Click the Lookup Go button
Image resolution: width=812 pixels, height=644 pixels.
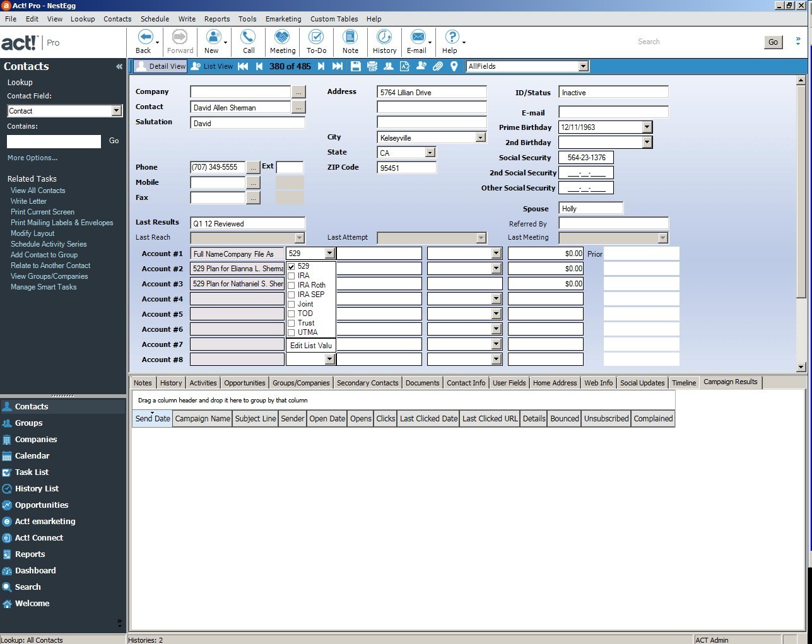114,141
